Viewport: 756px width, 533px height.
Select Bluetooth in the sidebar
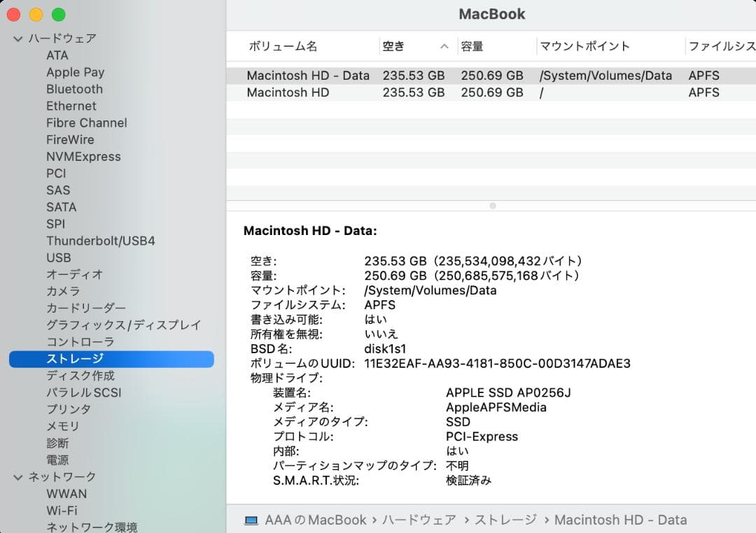tap(74, 89)
